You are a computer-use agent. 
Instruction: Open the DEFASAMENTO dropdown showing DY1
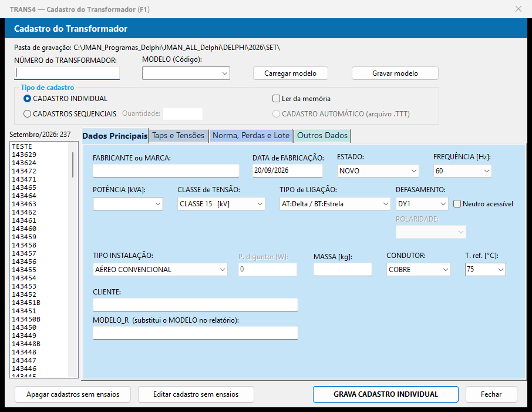(422, 204)
